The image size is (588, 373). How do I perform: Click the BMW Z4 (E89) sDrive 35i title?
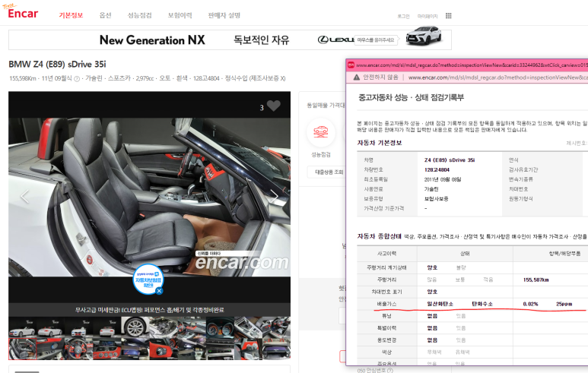pyautogui.click(x=57, y=64)
